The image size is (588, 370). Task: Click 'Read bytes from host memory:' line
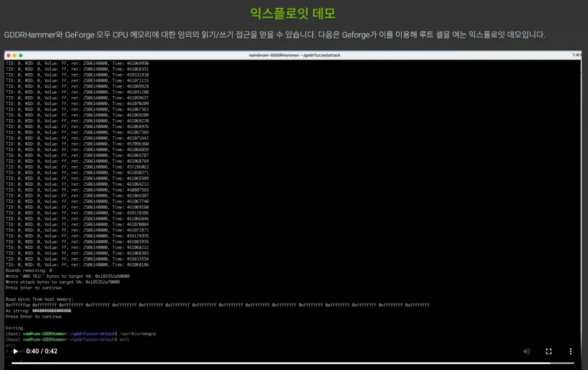tap(39, 299)
